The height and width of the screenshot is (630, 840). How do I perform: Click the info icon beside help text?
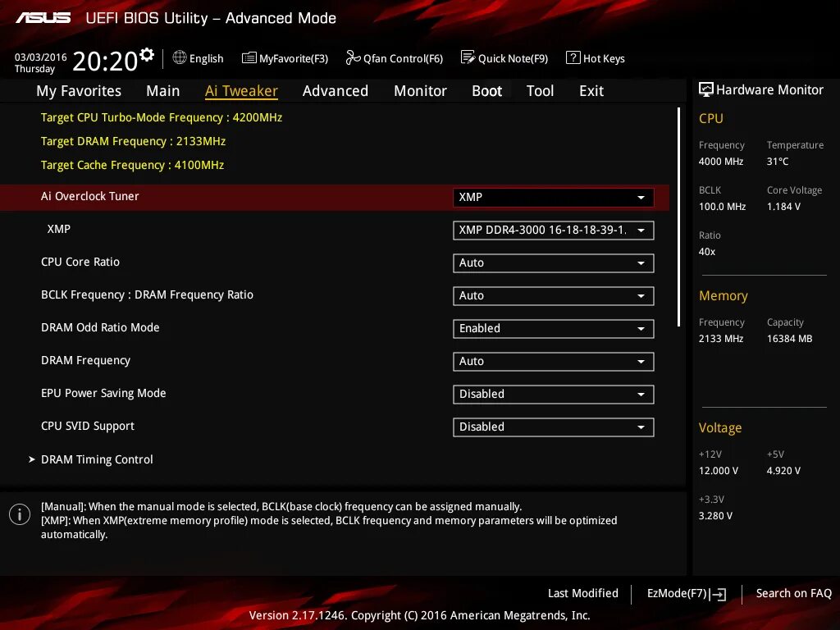click(x=20, y=514)
